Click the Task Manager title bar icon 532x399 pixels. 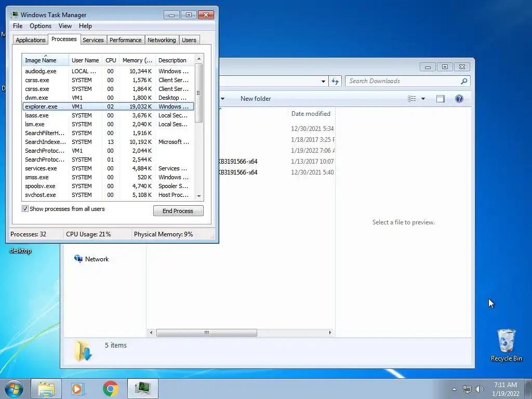[14, 15]
